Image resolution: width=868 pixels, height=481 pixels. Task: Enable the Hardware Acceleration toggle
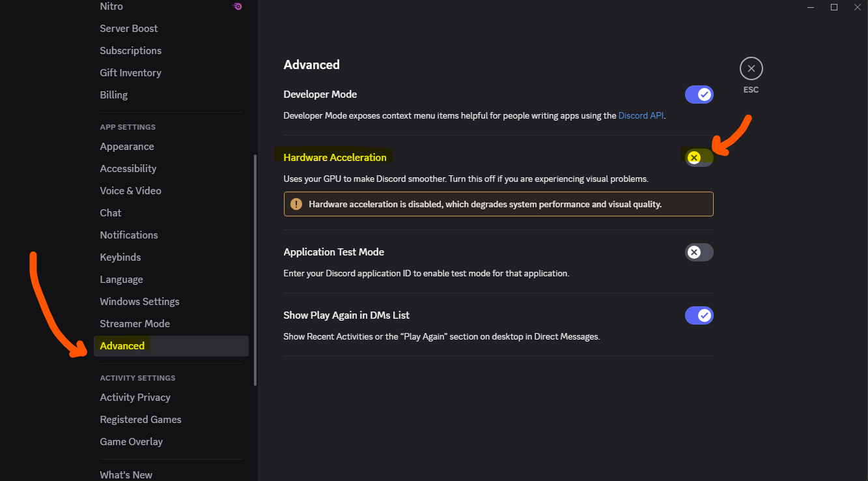[699, 157]
